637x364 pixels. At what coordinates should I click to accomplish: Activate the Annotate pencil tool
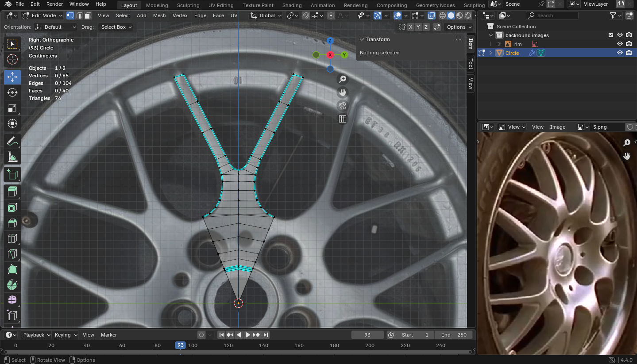[x=12, y=142]
